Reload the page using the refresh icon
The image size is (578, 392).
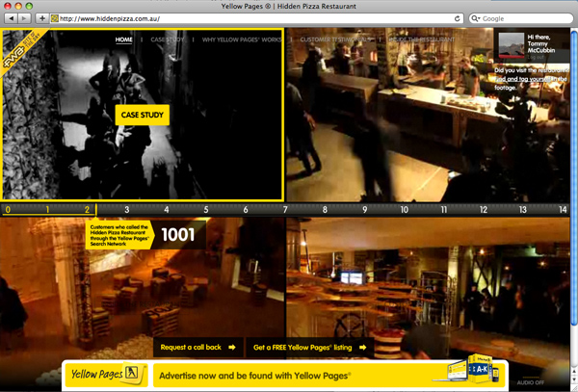click(x=457, y=18)
